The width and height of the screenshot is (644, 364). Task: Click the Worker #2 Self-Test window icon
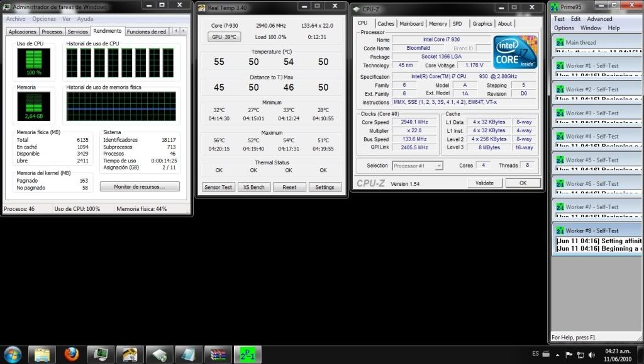pos(560,89)
